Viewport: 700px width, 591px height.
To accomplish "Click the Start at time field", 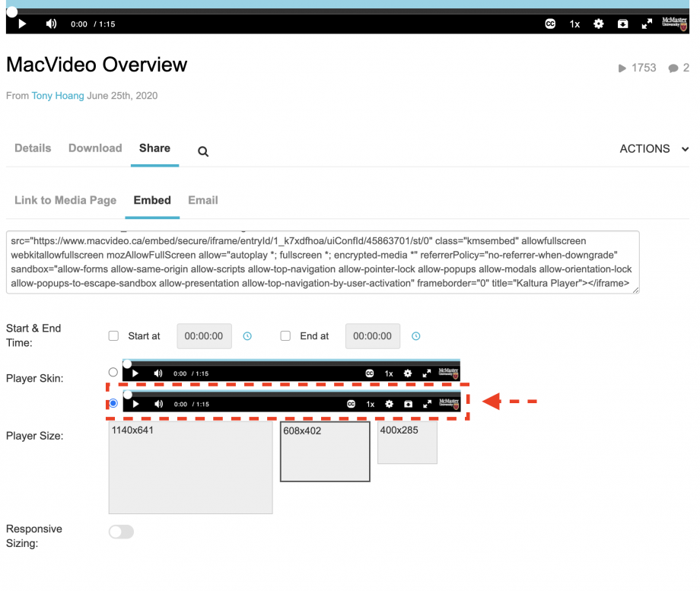I will tap(204, 336).
